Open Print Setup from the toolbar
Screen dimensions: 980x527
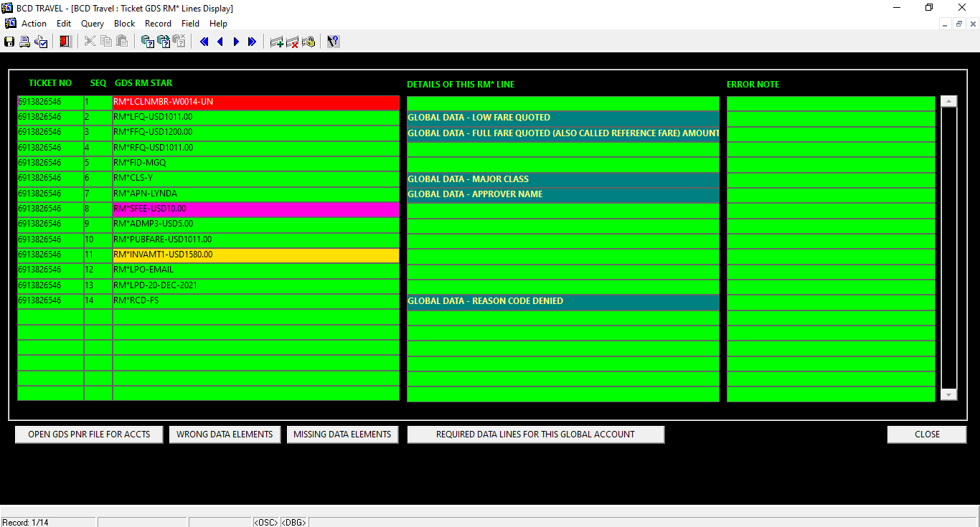click(x=41, y=42)
